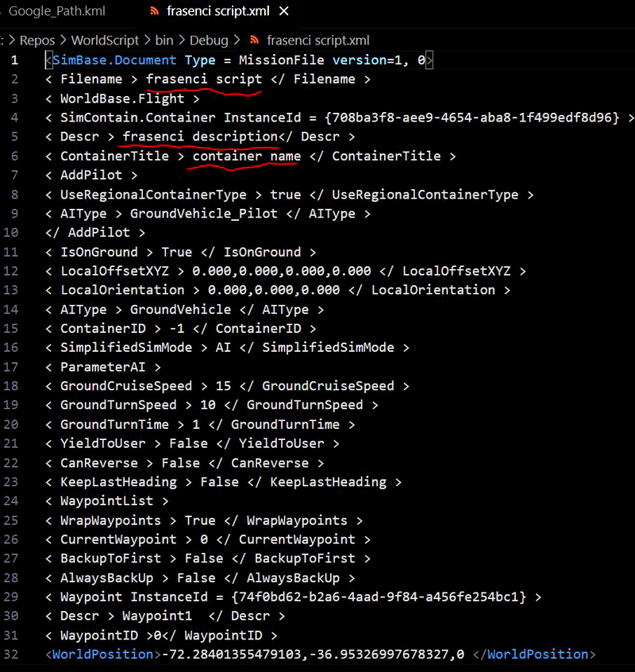
Task: Click line number 1 to select the line
Action: coord(14,60)
